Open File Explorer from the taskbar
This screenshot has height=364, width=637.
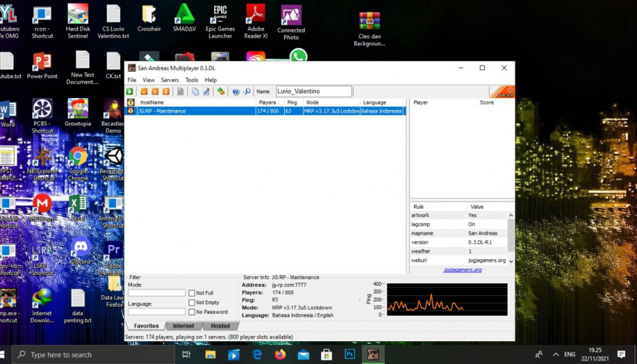[x=210, y=354]
